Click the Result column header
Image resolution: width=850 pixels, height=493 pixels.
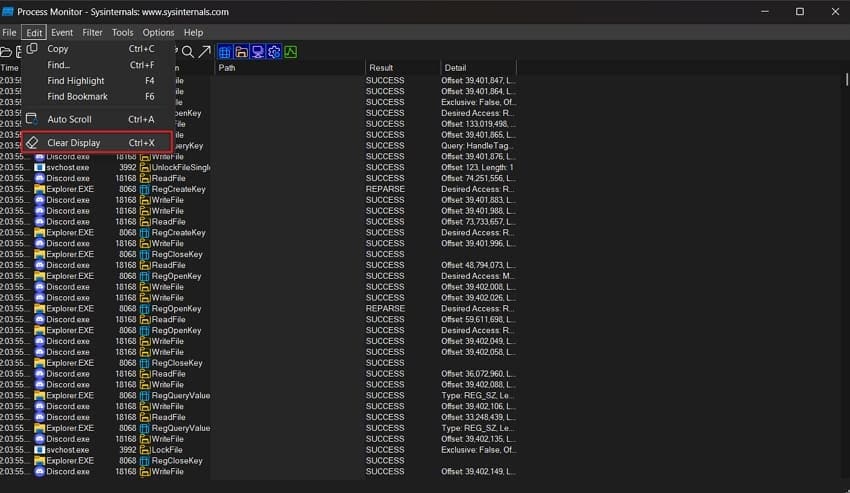[403, 68]
